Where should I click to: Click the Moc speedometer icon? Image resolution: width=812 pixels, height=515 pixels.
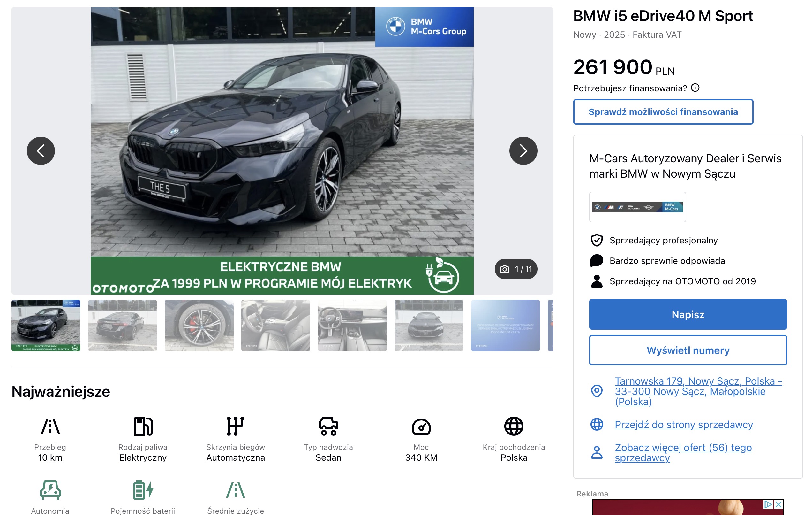[x=421, y=427]
